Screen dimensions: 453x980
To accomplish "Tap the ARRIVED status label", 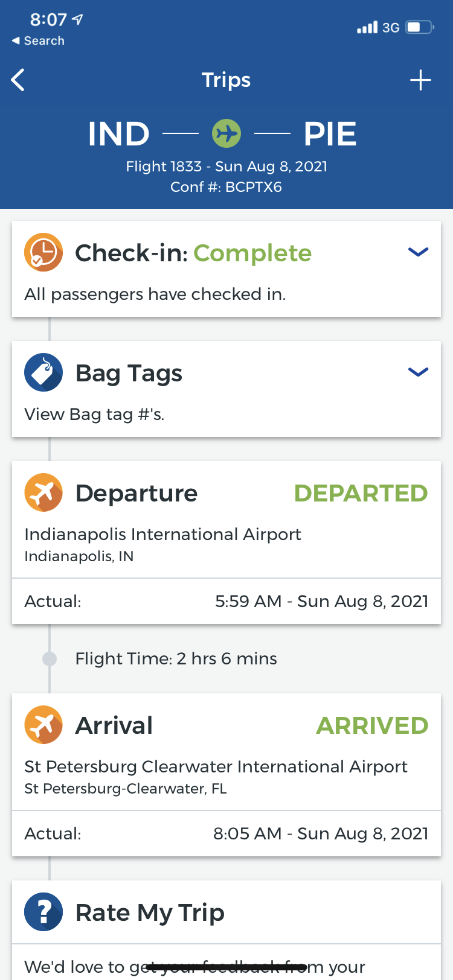I will click(372, 725).
